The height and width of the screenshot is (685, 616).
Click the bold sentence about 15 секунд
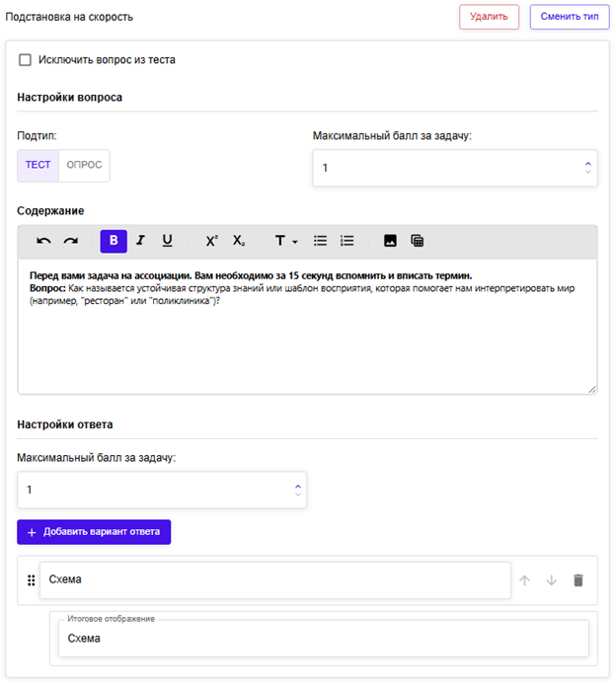(x=251, y=275)
